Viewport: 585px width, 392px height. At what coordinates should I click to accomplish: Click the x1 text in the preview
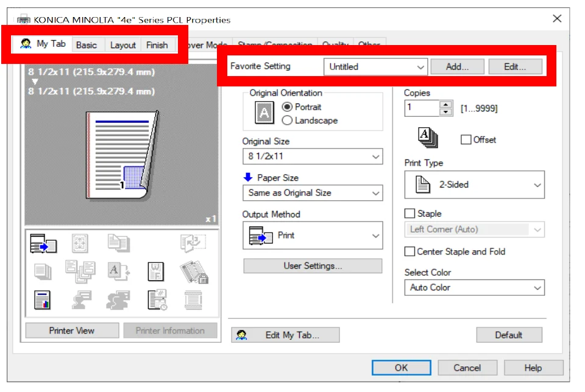[x=211, y=219]
